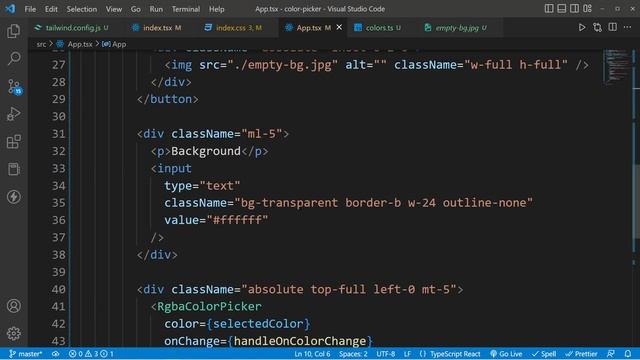
Task: Place cursor on Background paragraph text
Action: tap(206, 151)
